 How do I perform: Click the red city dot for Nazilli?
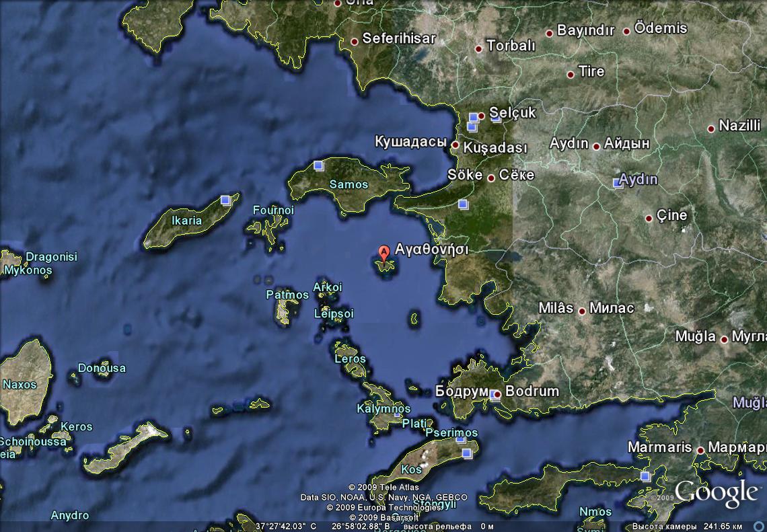pyautogui.click(x=710, y=128)
